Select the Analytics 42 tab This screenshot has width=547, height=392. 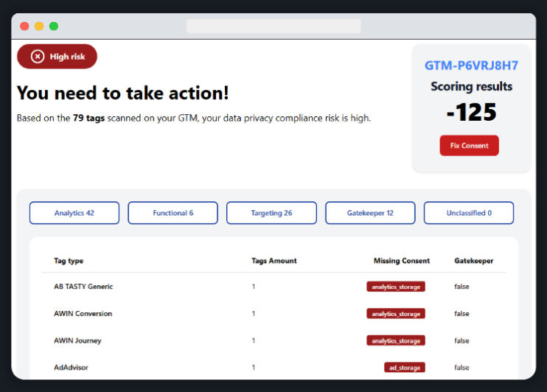tap(74, 213)
